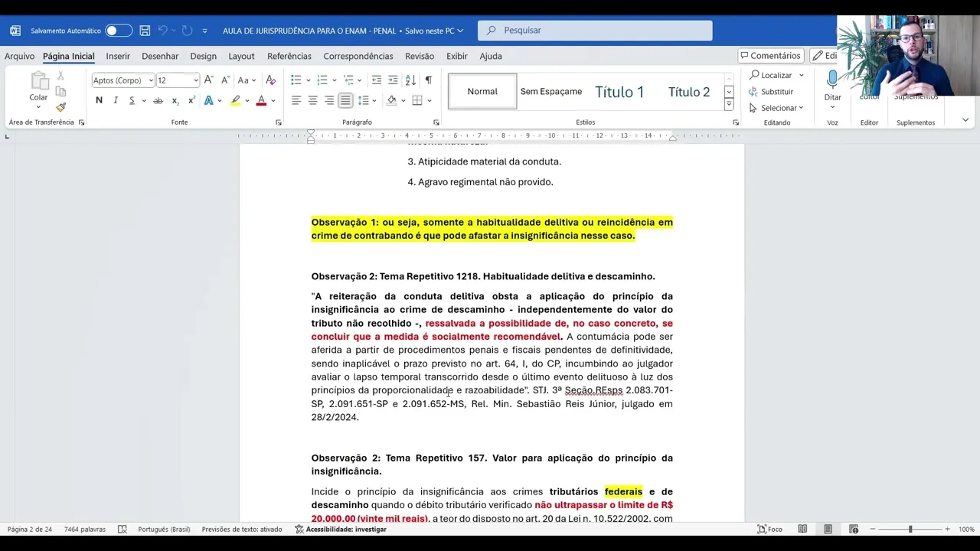Click the Copy icon

tap(60, 91)
